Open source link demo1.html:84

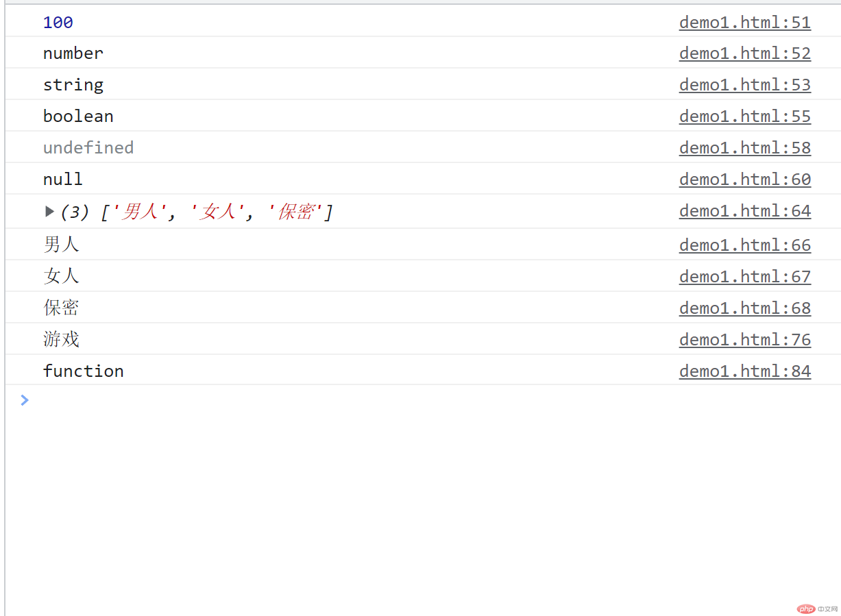click(745, 371)
